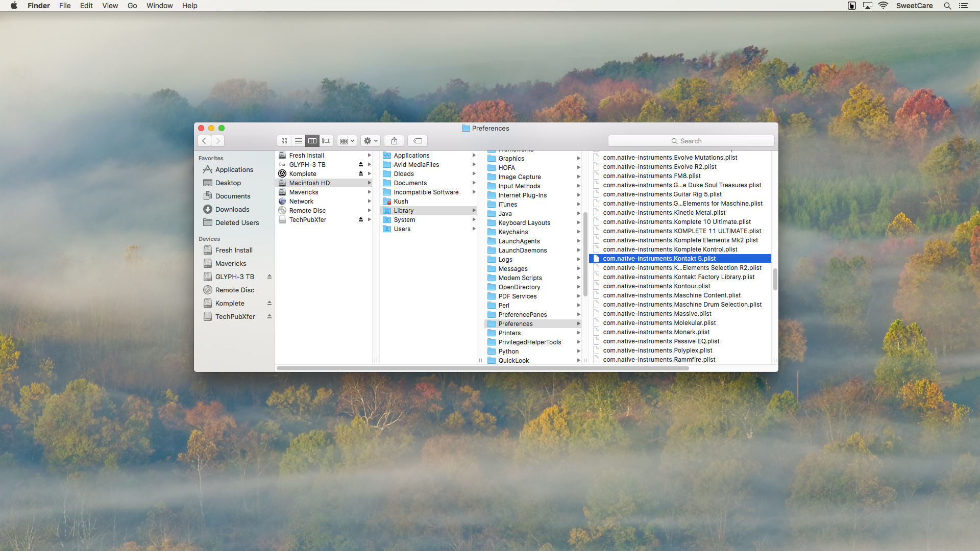Viewport: 980px width, 551px height.
Task: Open the PreferencePanes folder
Action: [x=533, y=314]
